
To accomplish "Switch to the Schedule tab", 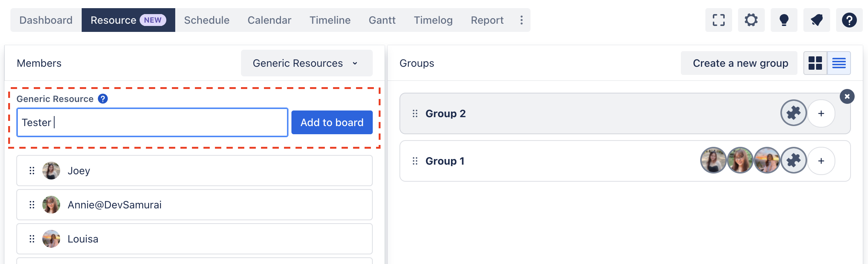I will click(x=207, y=20).
